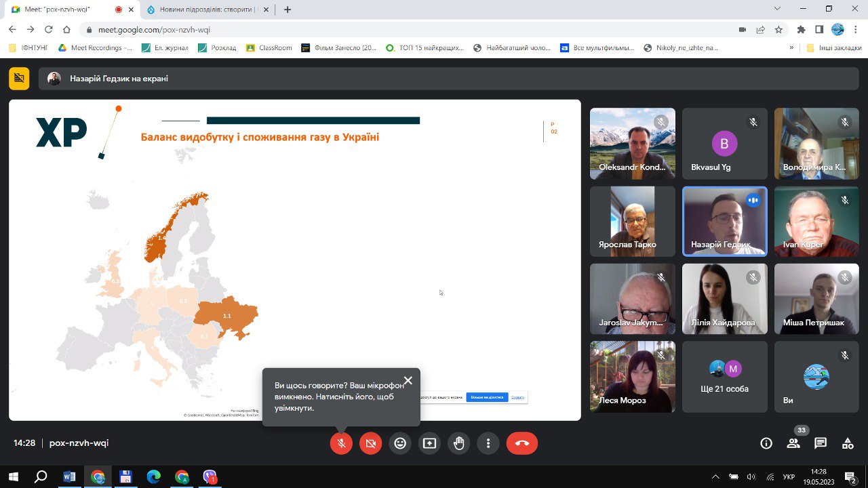Screen dimensions: 868x488
Task: Open the meeting details info icon
Action: (766, 443)
